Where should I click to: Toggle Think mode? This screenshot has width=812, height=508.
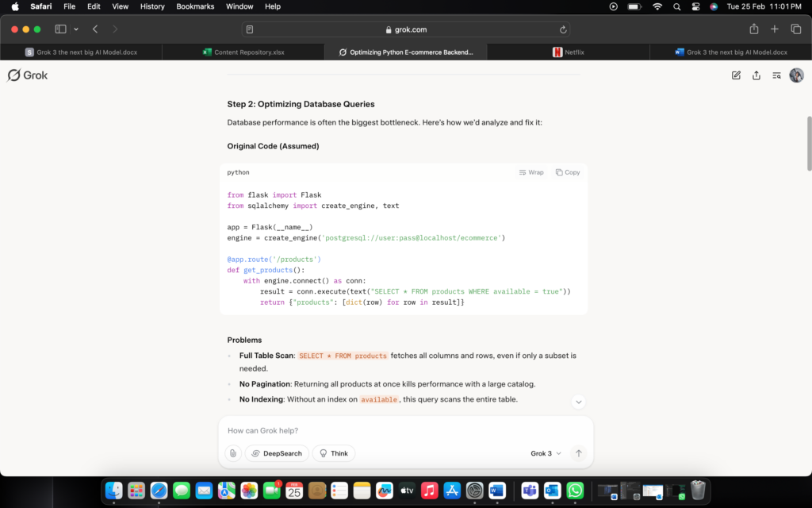point(334,453)
